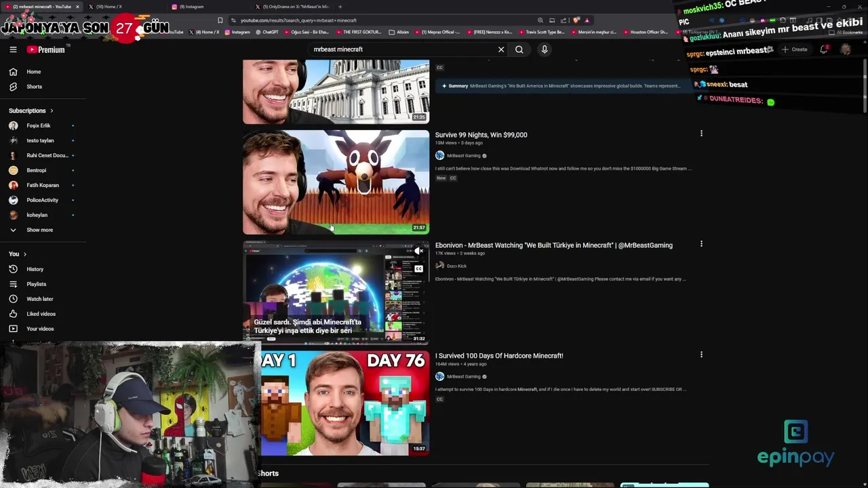Screen dimensions: 868x488
Task: Click MrBeast Gaming channel name under 100 Days video
Action: pos(463,376)
